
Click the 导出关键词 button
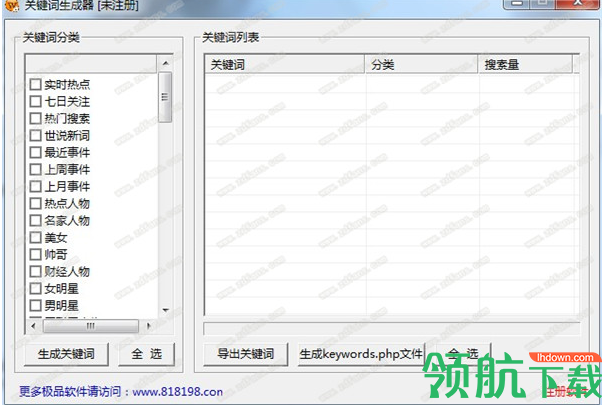point(246,354)
